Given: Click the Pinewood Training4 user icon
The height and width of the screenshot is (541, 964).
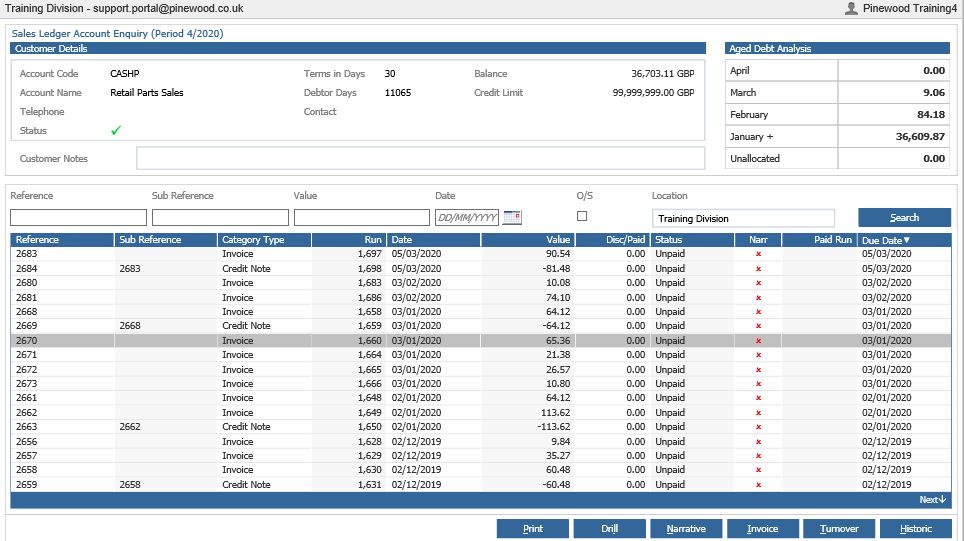Looking at the screenshot, I should 851,8.
